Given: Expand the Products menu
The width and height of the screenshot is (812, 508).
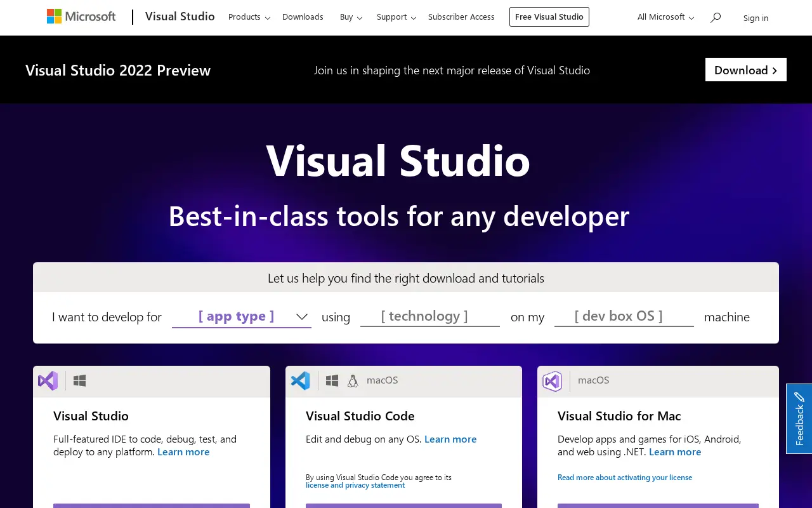Looking at the screenshot, I should (x=249, y=17).
